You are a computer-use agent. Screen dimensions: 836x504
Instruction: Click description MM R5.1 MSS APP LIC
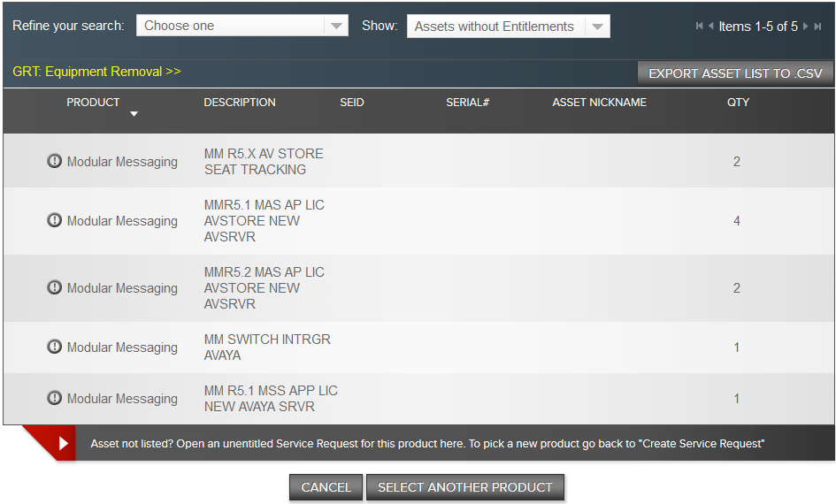(271, 399)
